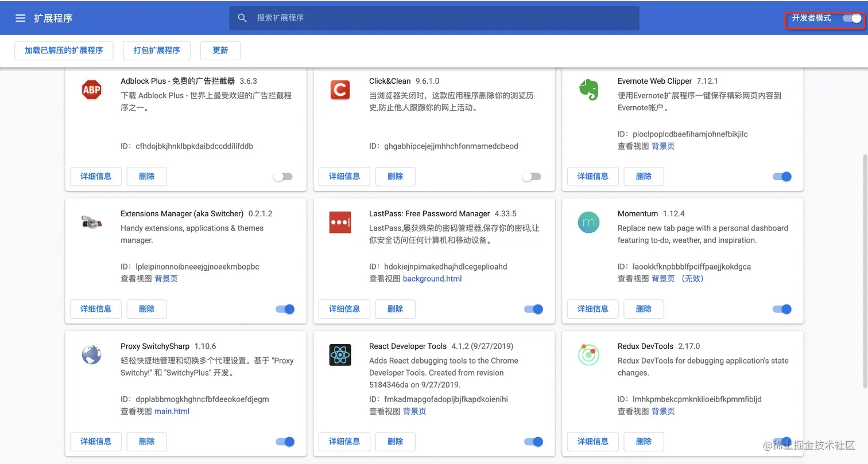Image resolution: width=868 pixels, height=464 pixels.
Task: Remove Redux DevTools with 删除
Action: click(x=644, y=442)
